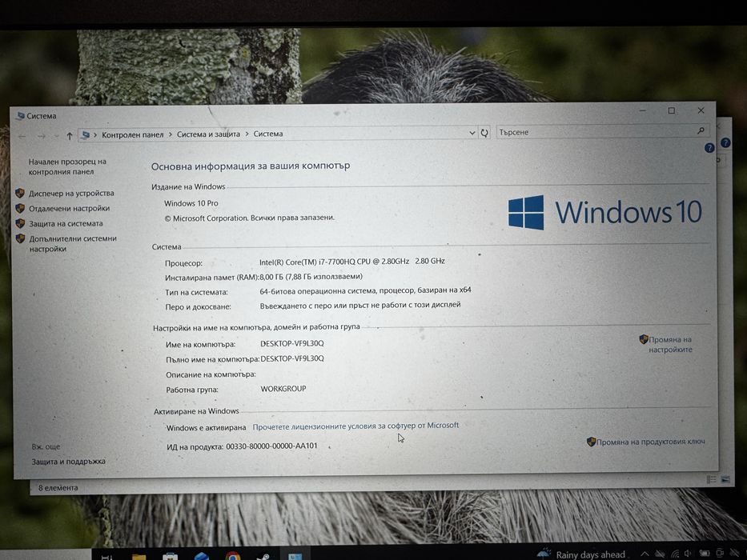Open Начален прозорец на контролния панел
This screenshot has width=747, height=560.
click(67, 166)
